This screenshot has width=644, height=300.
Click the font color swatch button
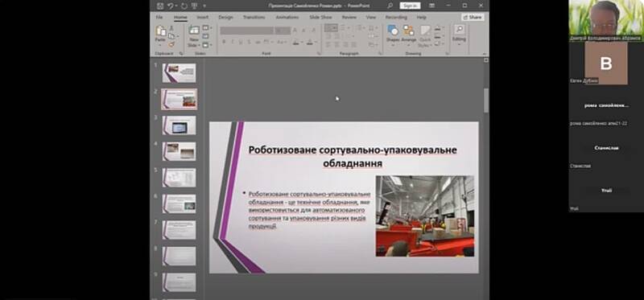[x=310, y=42]
